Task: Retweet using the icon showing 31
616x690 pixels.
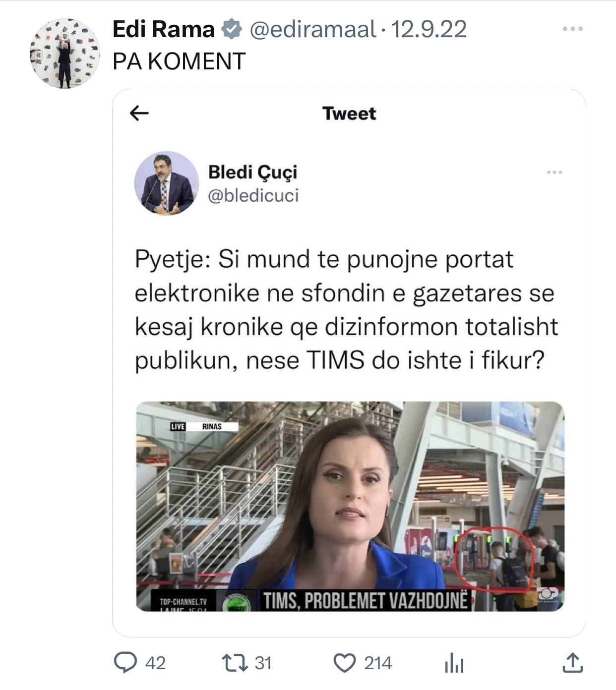Action: pos(234,663)
